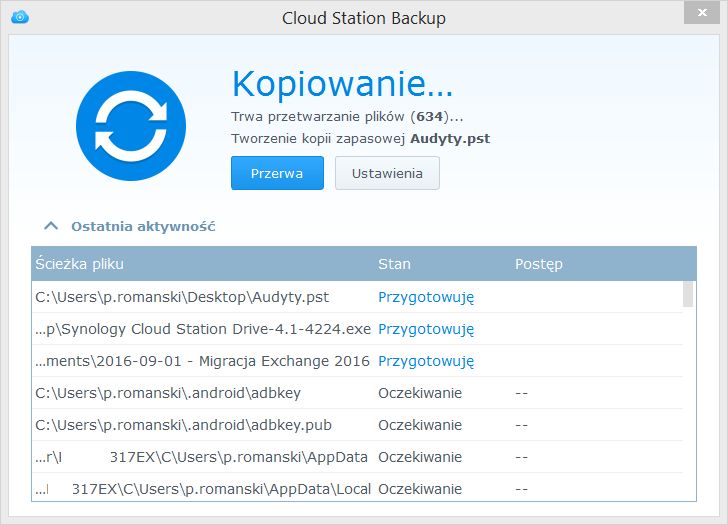Click the Cloud Station Backup title bar icon
Screen dimensions: 728x525
tap(20, 18)
